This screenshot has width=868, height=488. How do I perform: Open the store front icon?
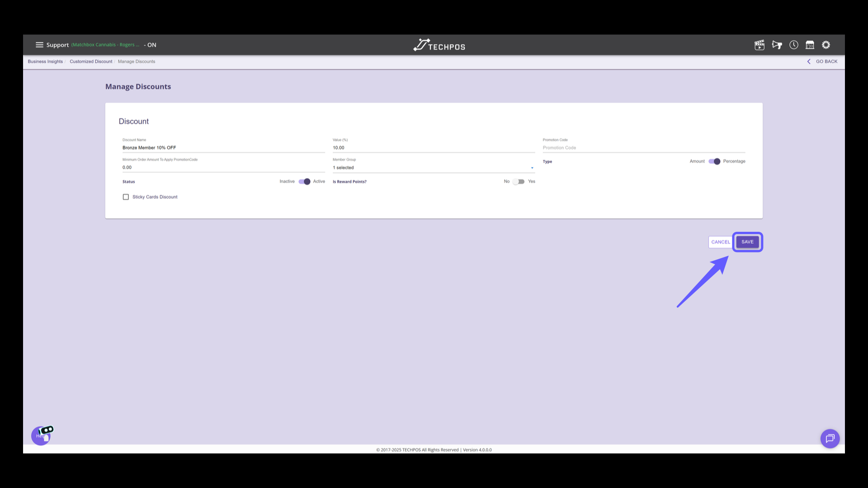(x=810, y=45)
